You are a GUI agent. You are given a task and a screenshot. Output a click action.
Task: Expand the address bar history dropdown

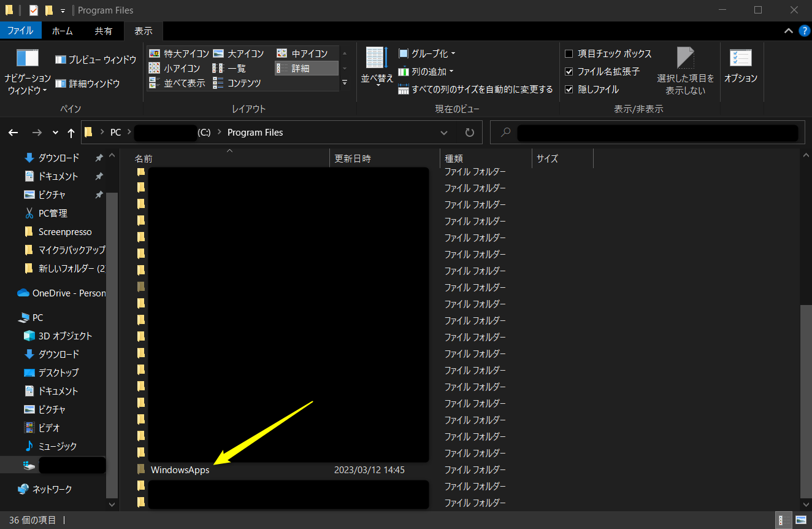(x=444, y=133)
